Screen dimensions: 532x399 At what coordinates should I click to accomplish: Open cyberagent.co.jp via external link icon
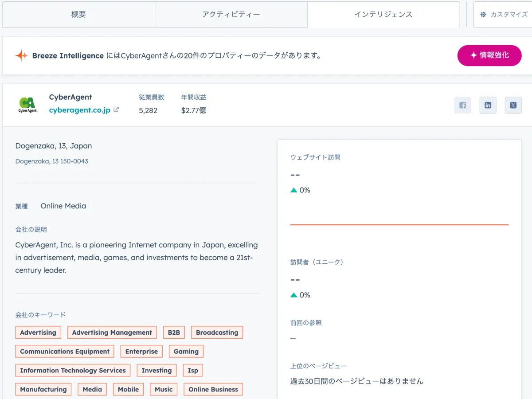(115, 109)
